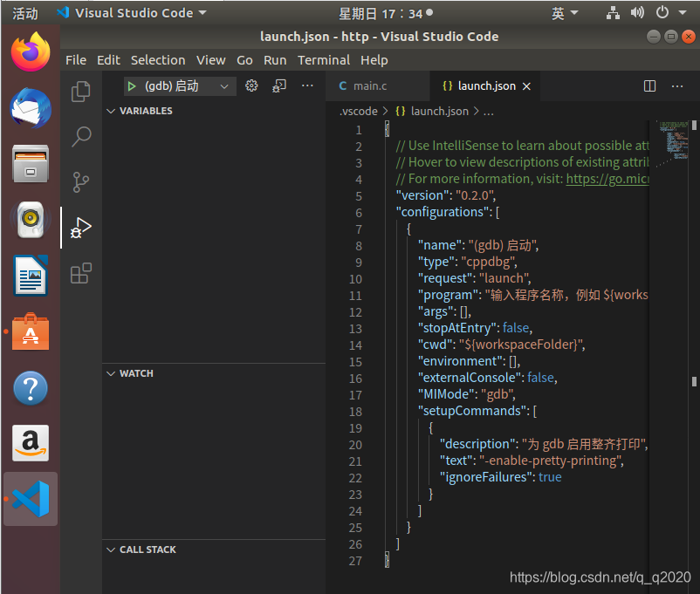The image size is (700, 594).
Task: Open the Edit menu
Action: coord(108,60)
